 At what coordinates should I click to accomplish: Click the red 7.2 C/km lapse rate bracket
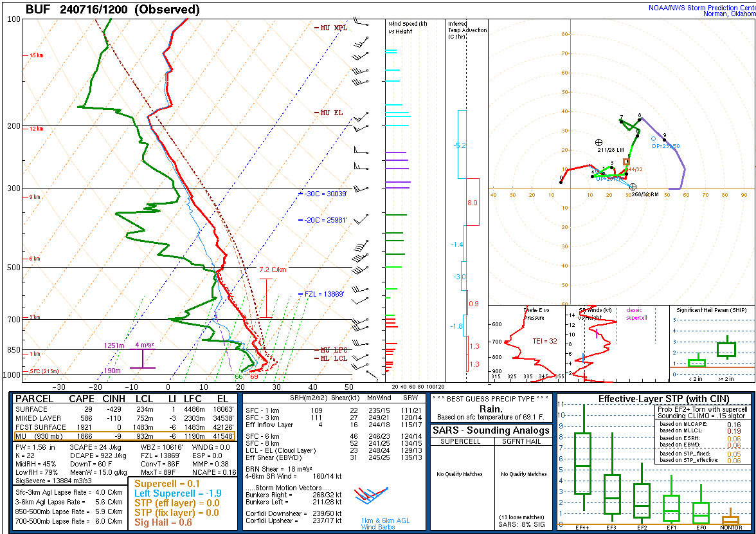coord(266,297)
